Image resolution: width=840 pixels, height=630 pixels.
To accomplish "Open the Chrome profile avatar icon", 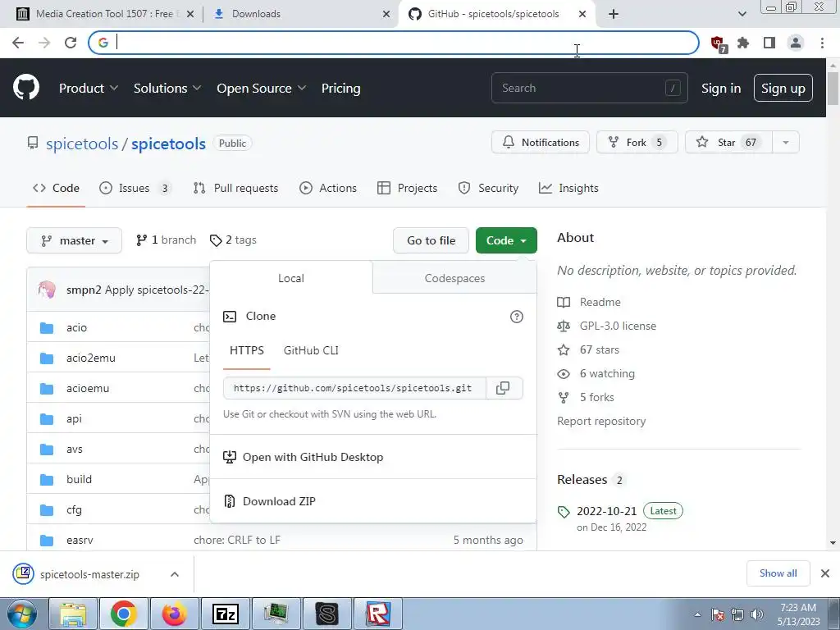I will click(x=796, y=43).
